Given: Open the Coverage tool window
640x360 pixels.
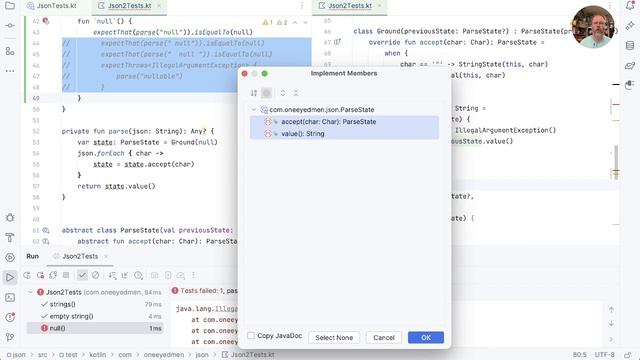Looking at the screenshot, I should [630, 85].
